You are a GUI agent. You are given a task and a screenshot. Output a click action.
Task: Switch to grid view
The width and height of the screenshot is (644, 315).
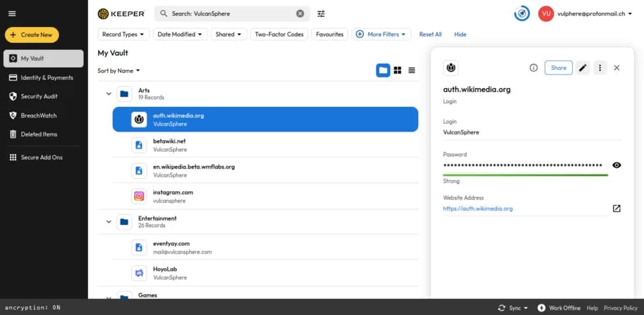coord(398,71)
